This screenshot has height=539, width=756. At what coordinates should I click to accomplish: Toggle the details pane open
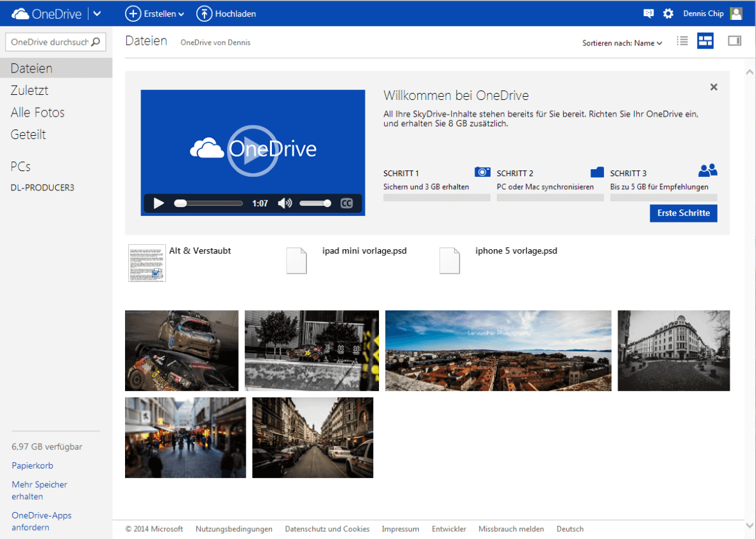[734, 40]
